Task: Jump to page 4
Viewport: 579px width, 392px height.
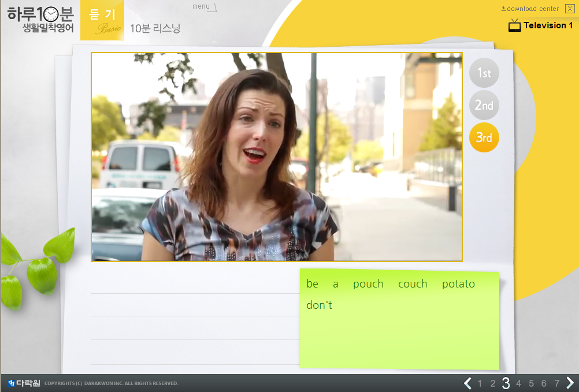Action: point(518,383)
